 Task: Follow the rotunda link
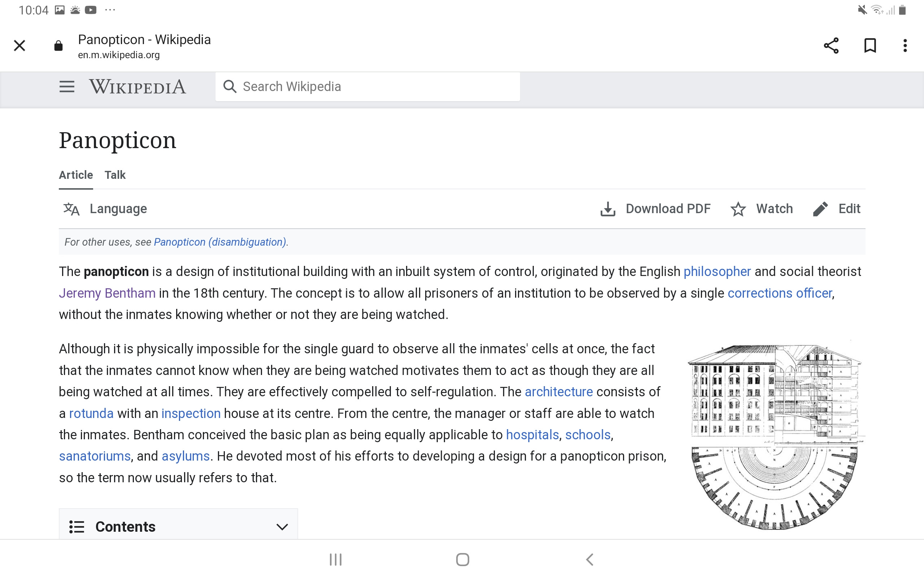(91, 414)
